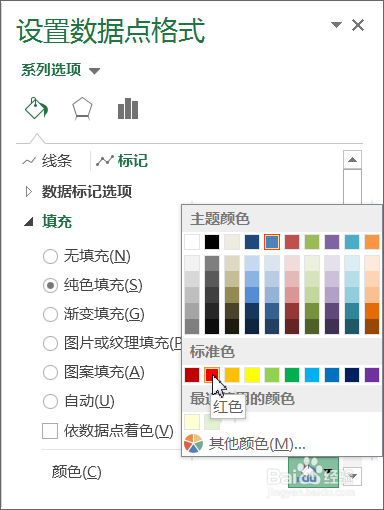Viewport: 384px width, 510px height.
Task: Switch to the 线条 tab
Action: coord(47,161)
